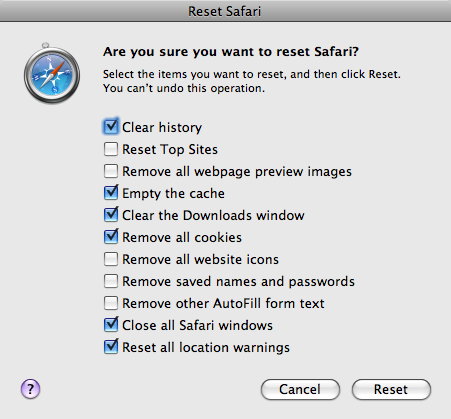Click the heading asking to reset Safari

(x=231, y=52)
